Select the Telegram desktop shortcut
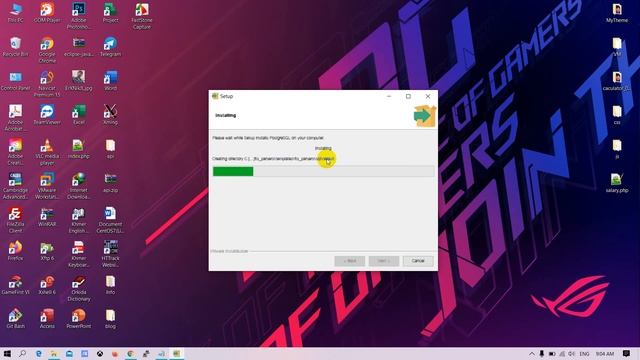The height and width of the screenshot is (360, 640). click(x=110, y=47)
